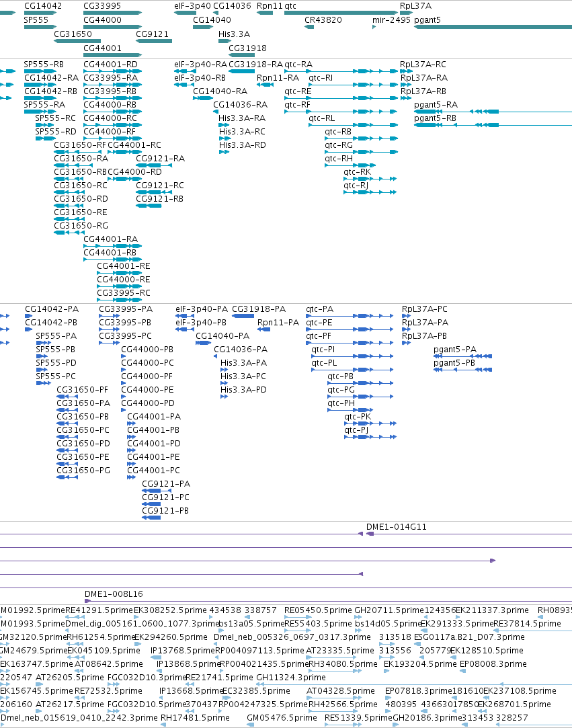The height and width of the screenshot is (728, 572).
Task: Select protein CG14040-PA
Action: point(223,336)
